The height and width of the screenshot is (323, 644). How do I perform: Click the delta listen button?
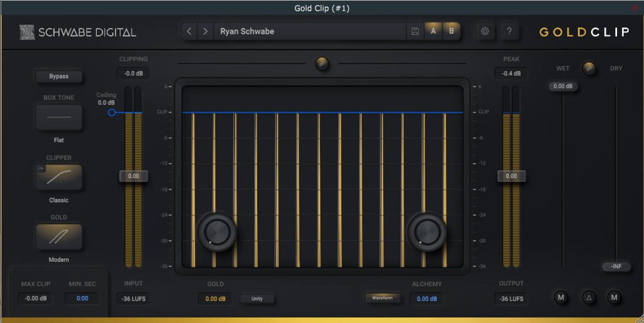click(589, 298)
